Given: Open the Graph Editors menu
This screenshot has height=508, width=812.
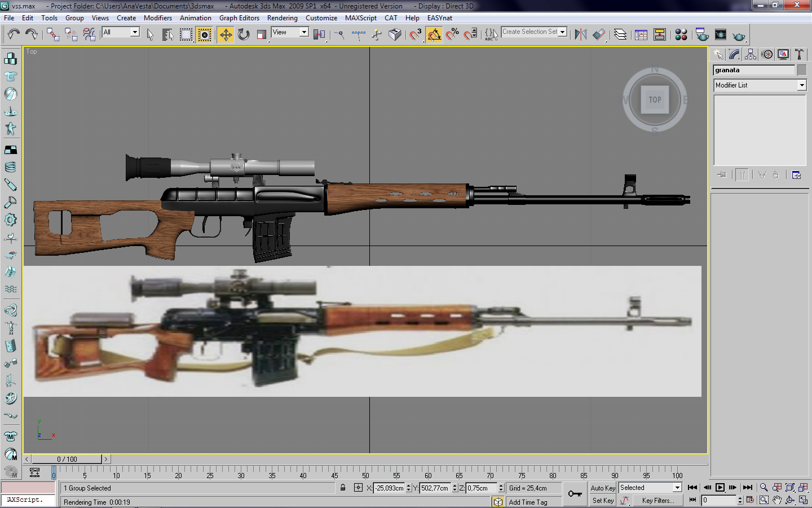Looking at the screenshot, I should pyautogui.click(x=239, y=18).
